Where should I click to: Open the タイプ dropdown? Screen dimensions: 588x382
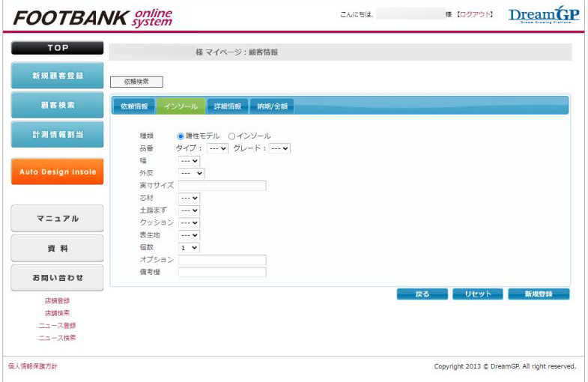click(x=217, y=148)
